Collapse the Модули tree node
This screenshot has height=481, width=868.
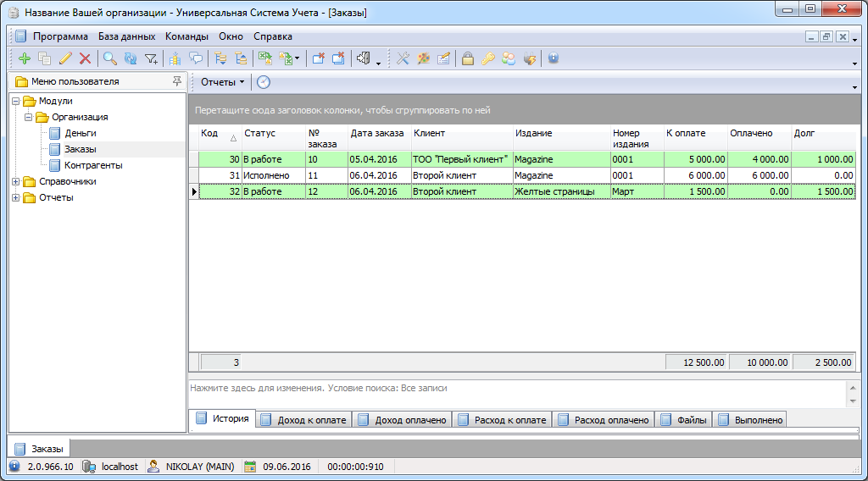click(x=16, y=101)
